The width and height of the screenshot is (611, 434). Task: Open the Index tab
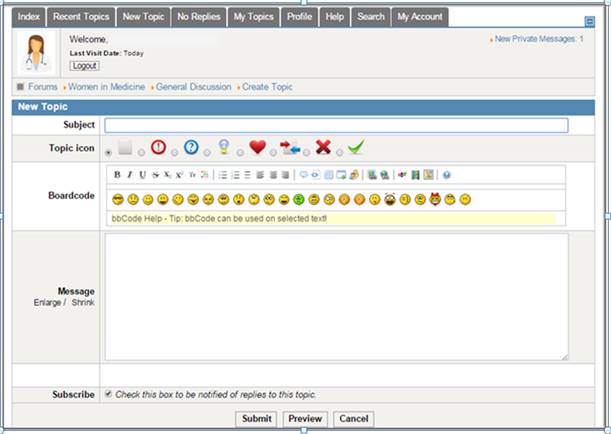[28, 17]
